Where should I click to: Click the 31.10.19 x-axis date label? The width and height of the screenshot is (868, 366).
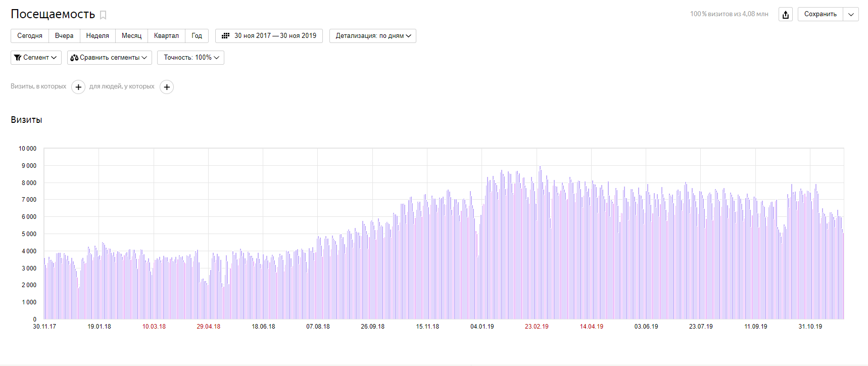[810, 327]
